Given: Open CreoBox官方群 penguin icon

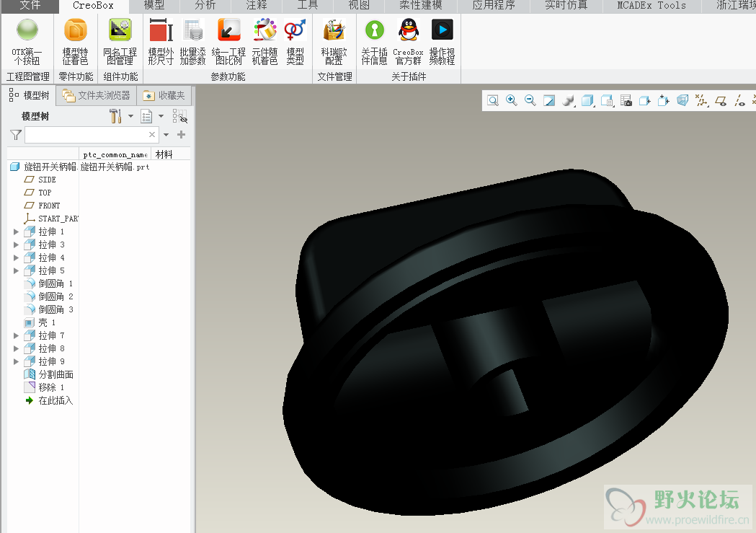Looking at the screenshot, I should click(409, 30).
